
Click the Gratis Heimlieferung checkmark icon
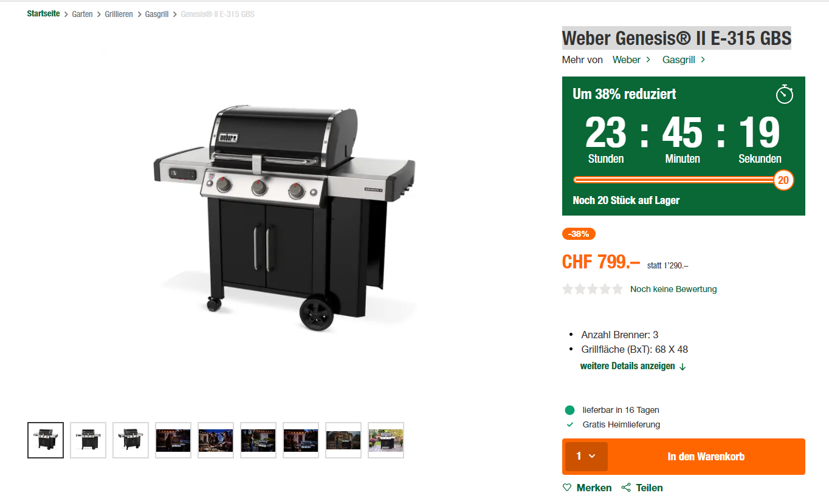[x=569, y=424]
